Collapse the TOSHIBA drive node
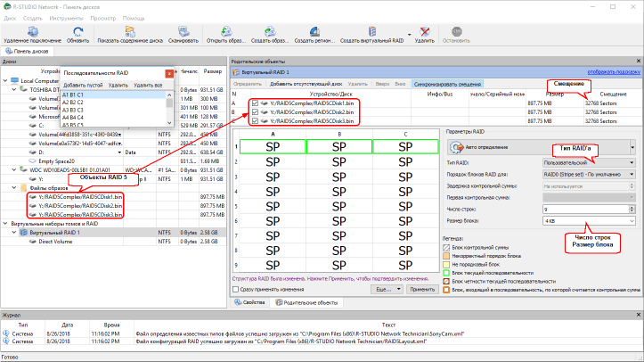The width and height of the screenshot is (644, 362). pos(14,89)
